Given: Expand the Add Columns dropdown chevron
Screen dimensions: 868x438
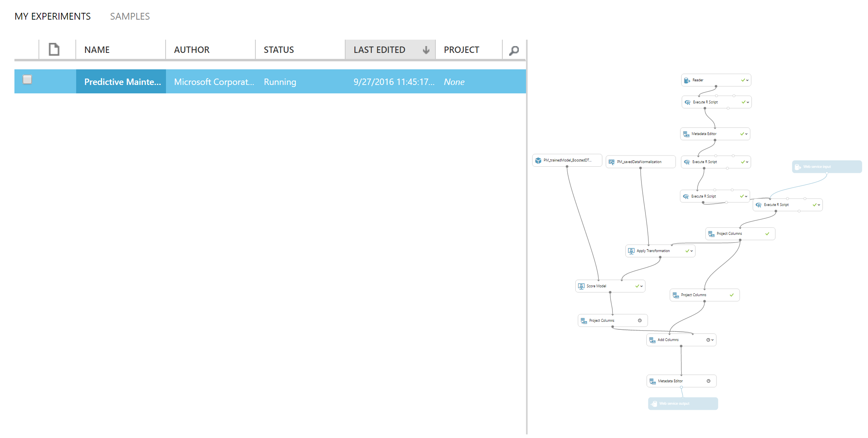Looking at the screenshot, I should pyautogui.click(x=712, y=340).
